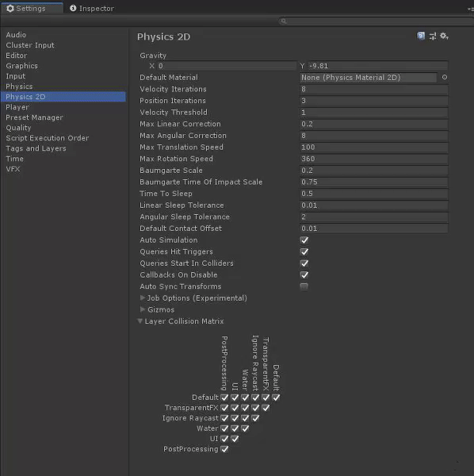The image size is (474, 476).
Task: Select Tags and Layers in sidebar
Action: click(x=36, y=148)
